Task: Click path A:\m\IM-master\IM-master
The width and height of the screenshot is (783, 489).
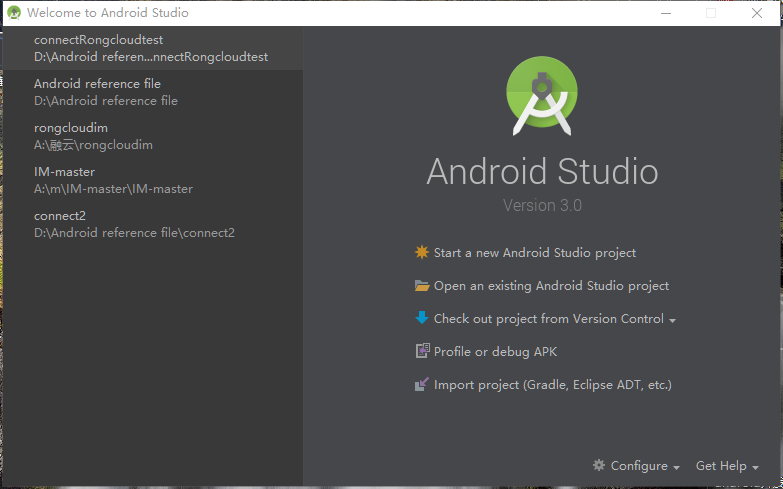Action: point(113,189)
